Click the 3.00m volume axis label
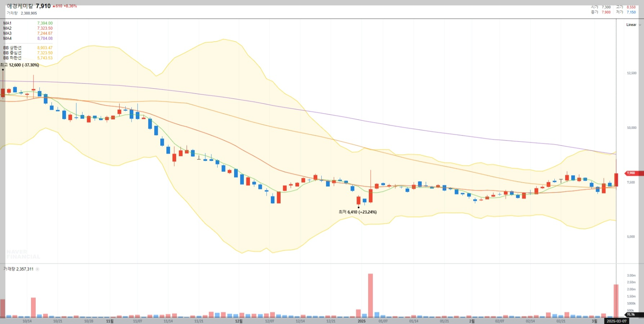This screenshot has width=644, height=324. 631,276
